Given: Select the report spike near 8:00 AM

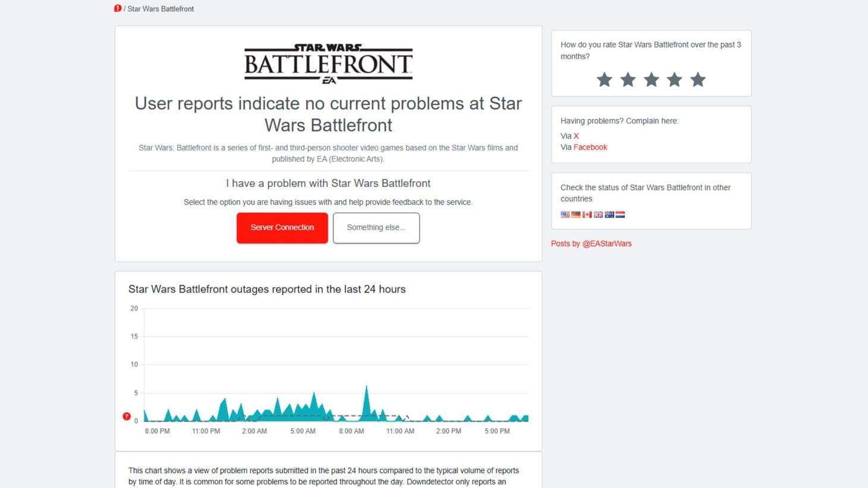Looking at the screenshot, I should coord(366,392).
